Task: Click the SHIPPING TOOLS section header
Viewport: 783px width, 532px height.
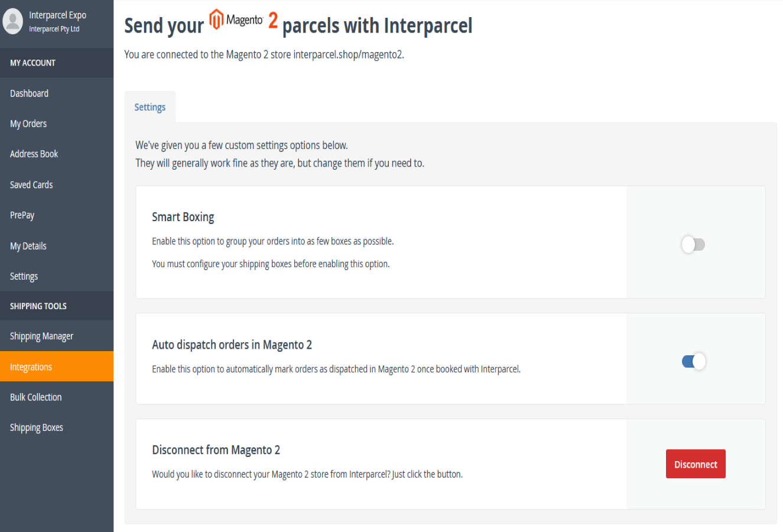Action: 38,306
